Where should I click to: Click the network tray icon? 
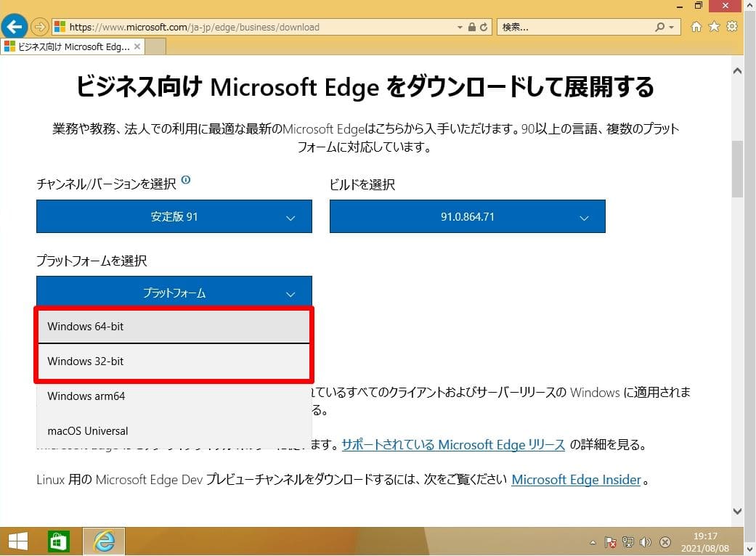click(627, 542)
